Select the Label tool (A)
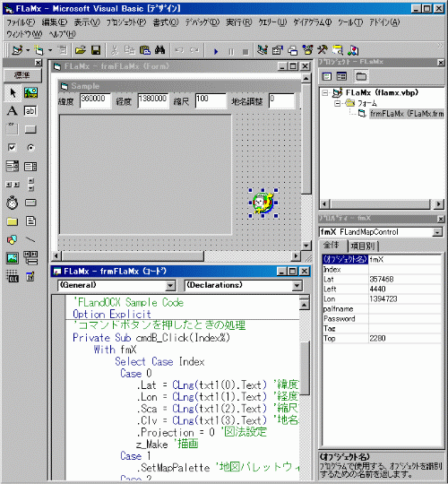448x484 pixels. coord(13,110)
